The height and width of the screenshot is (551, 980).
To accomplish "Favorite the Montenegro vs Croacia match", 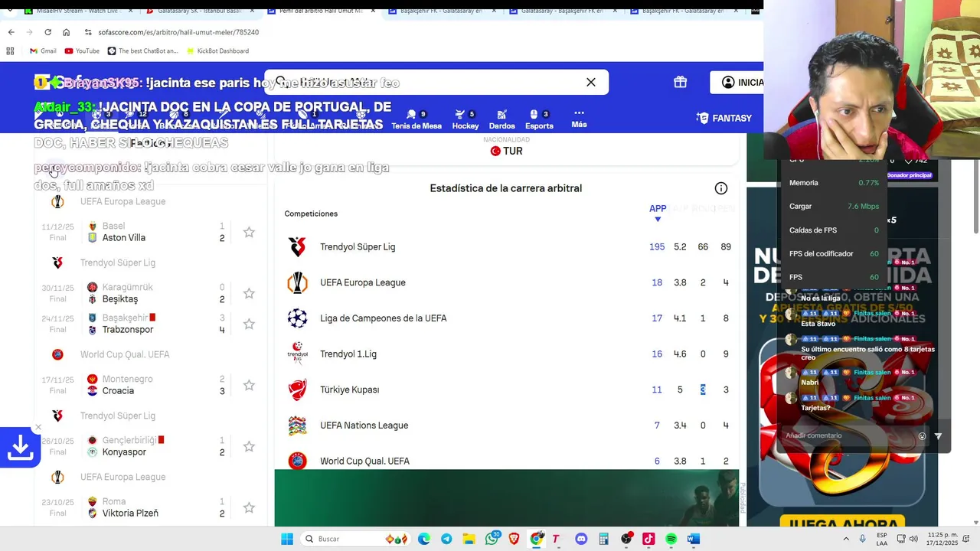I will (249, 385).
